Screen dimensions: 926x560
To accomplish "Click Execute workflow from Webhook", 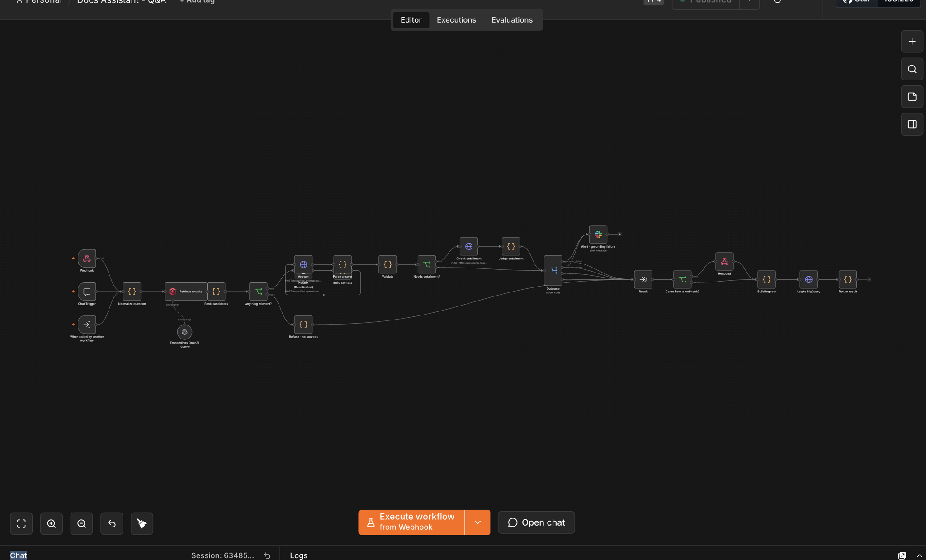I will (x=411, y=522).
